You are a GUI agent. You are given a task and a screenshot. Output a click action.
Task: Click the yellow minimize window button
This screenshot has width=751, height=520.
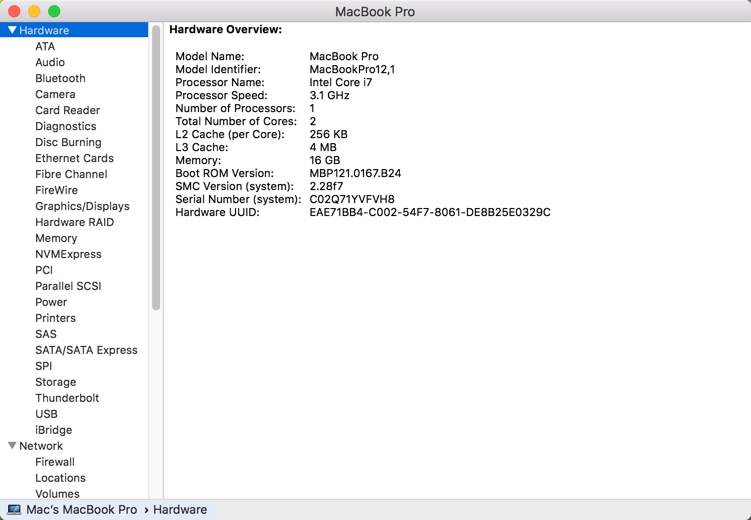pyautogui.click(x=34, y=11)
